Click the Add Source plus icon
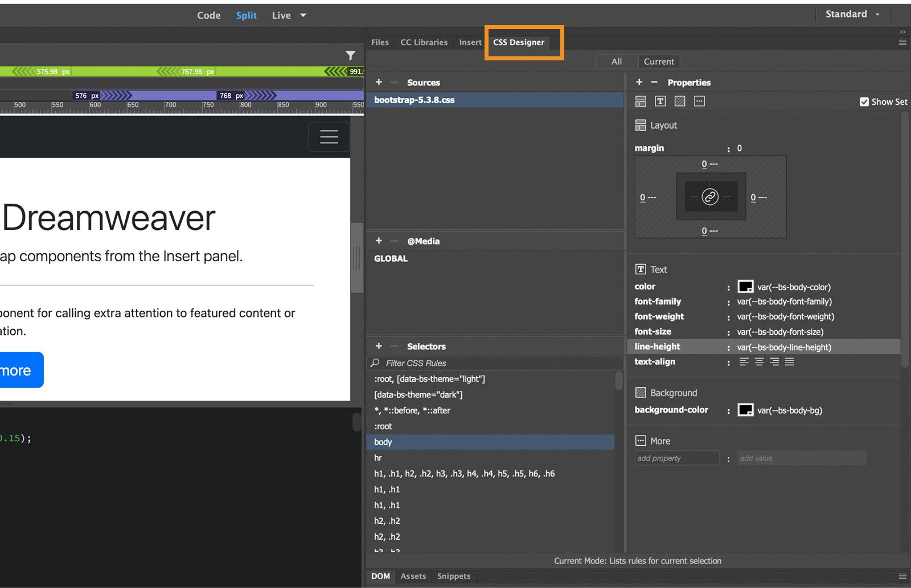 pos(379,82)
